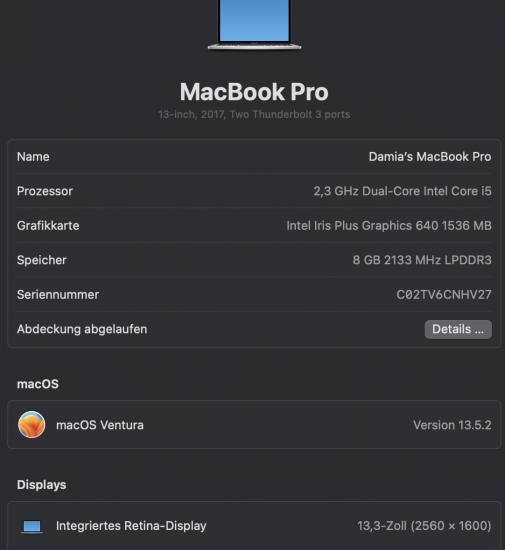Select the 2,3 GHz Dual-Core processor value
The height and width of the screenshot is (550, 505).
402,191
